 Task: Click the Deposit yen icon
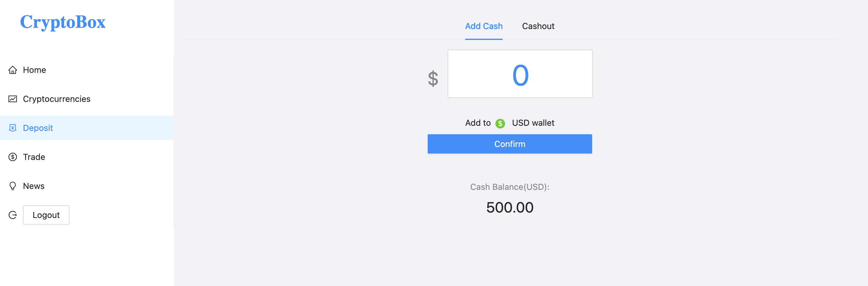tap(13, 128)
